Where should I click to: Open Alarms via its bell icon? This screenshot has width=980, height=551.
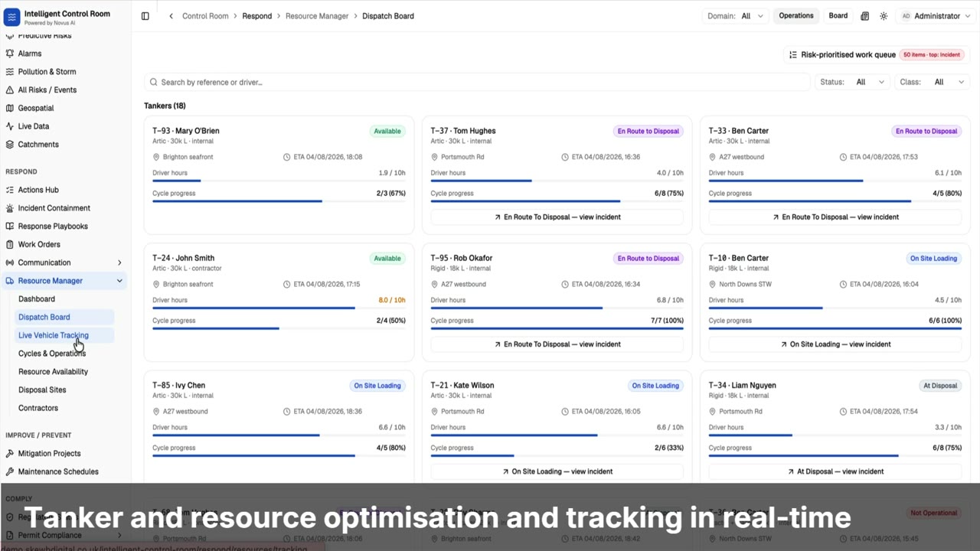pyautogui.click(x=10, y=54)
